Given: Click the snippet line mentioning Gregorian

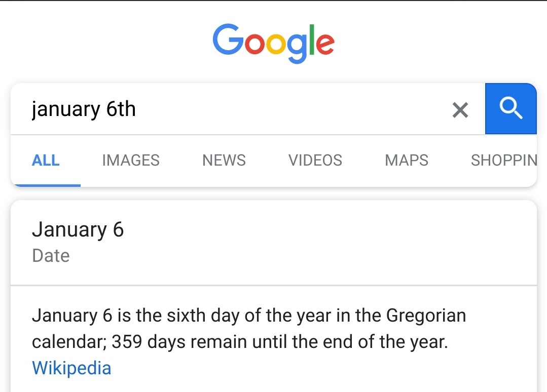Looking at the screenshot, I should click(248, 316).
